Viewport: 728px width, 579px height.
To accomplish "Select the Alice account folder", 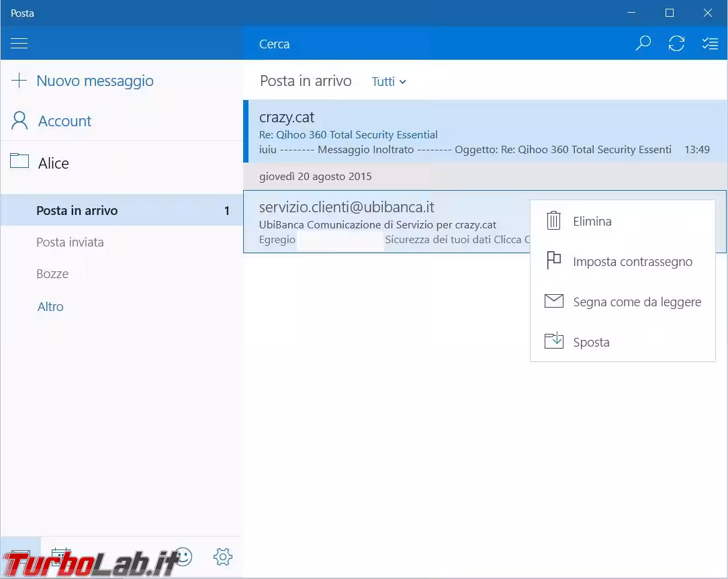I will pos(53,163).
